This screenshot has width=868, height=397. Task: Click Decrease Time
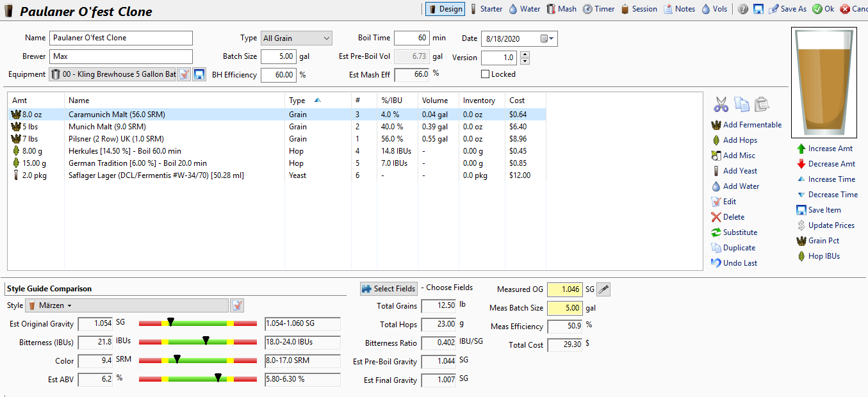tap(827, 195)
